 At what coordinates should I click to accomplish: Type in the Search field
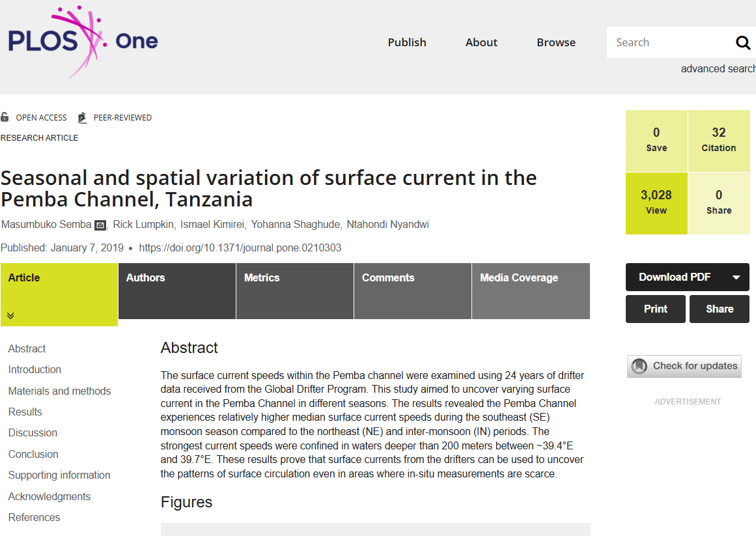[x=667, y=43]
